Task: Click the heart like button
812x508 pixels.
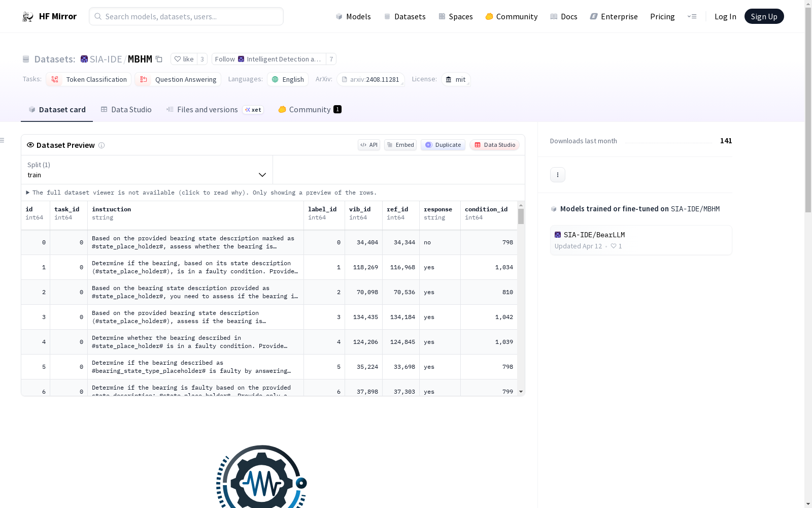Action: [x=184, y=59]
